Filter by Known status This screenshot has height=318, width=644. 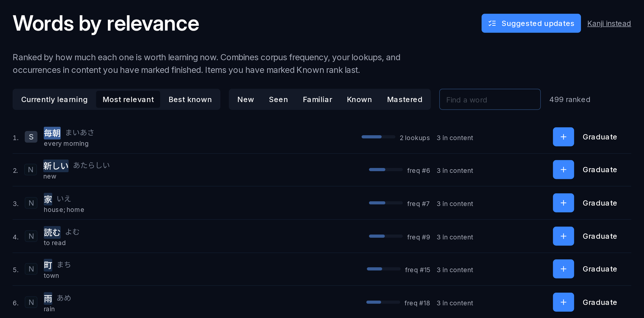pyautogui.click(x=359, y=99)
